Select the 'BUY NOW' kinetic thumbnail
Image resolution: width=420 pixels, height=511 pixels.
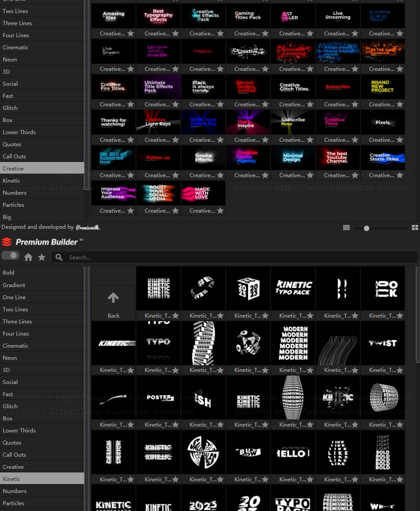pyautogui.click(x=248, y=452)
